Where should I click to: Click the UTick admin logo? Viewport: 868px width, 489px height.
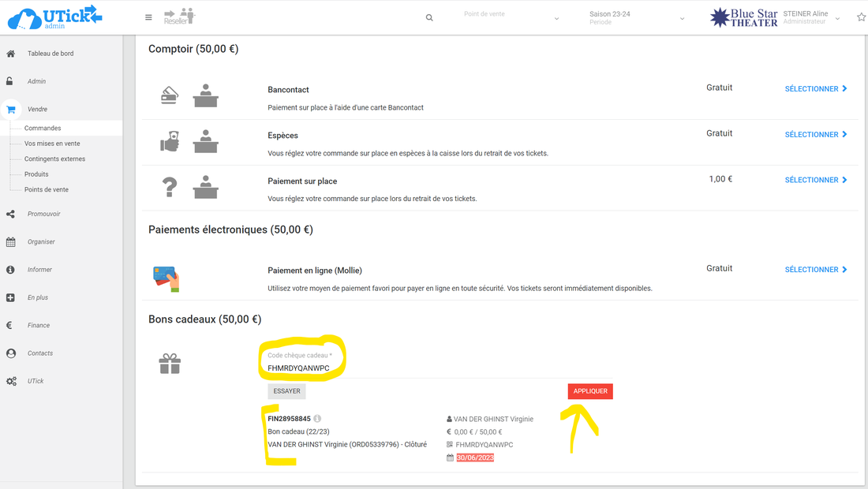click(54, 17)
